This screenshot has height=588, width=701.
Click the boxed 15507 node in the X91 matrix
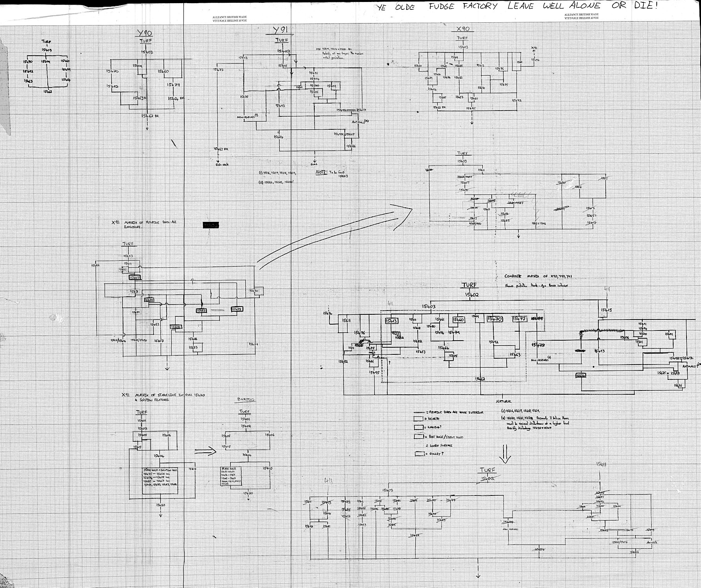click(134, 277)
